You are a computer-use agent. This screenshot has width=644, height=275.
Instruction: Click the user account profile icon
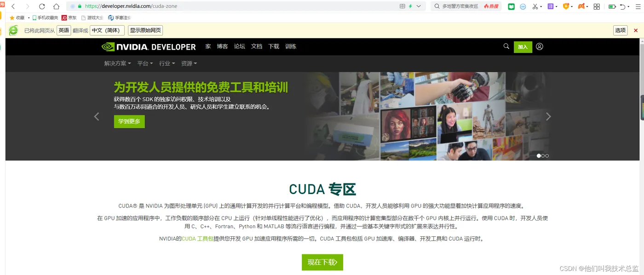(540, 46)
